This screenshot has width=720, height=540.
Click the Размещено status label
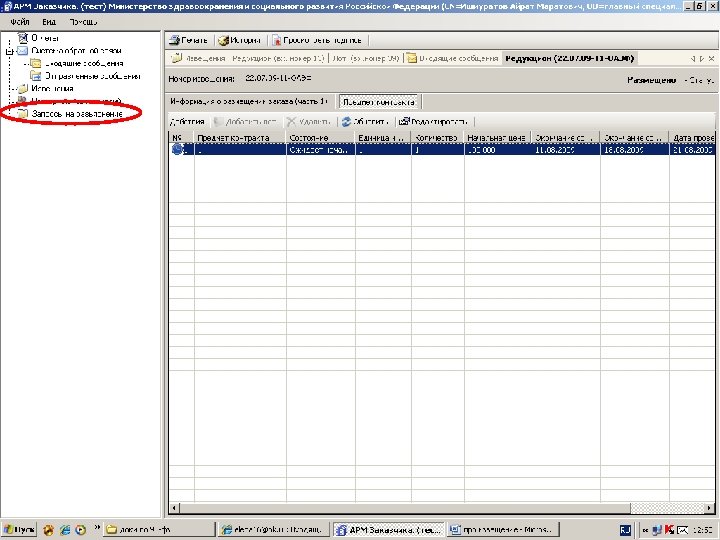click(x=652, y=80)
